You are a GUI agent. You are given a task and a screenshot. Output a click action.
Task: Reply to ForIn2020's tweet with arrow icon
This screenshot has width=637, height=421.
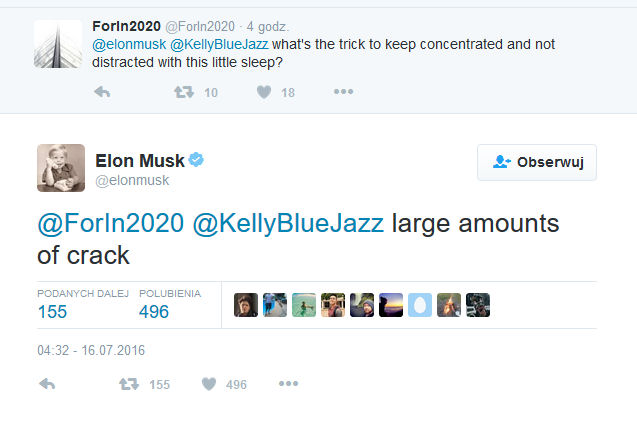coord(102,92)
